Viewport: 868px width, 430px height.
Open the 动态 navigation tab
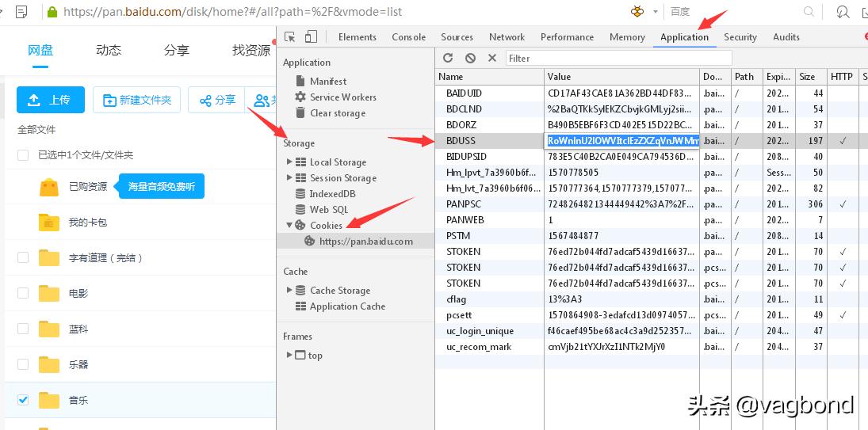109,51
